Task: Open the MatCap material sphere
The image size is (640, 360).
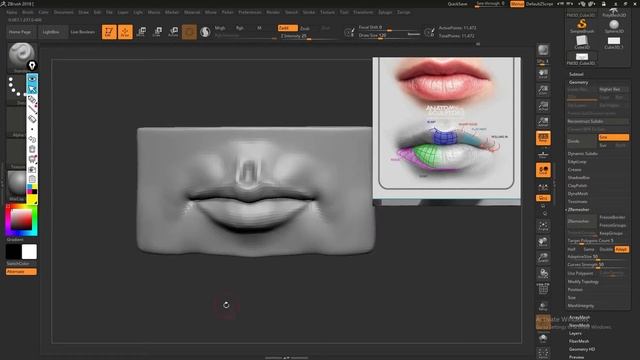Action: point(17,183)
